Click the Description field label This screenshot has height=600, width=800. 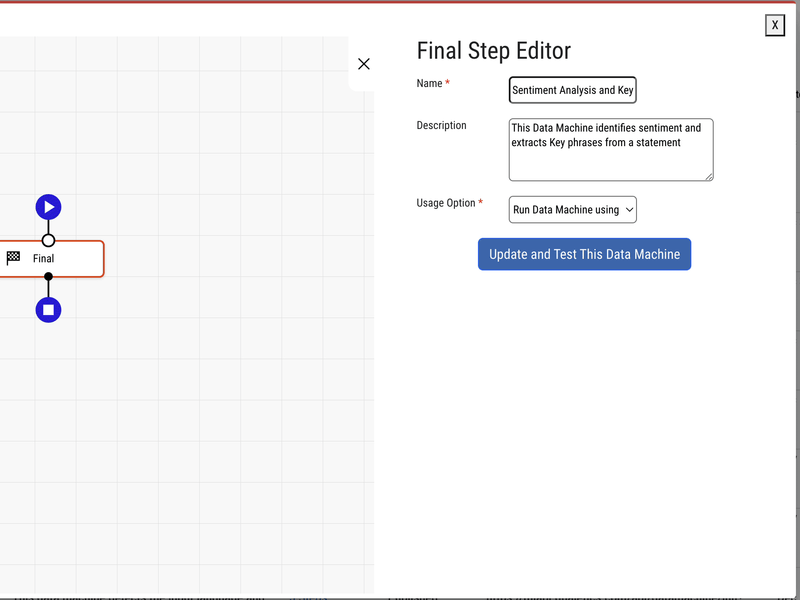point(441,125)
